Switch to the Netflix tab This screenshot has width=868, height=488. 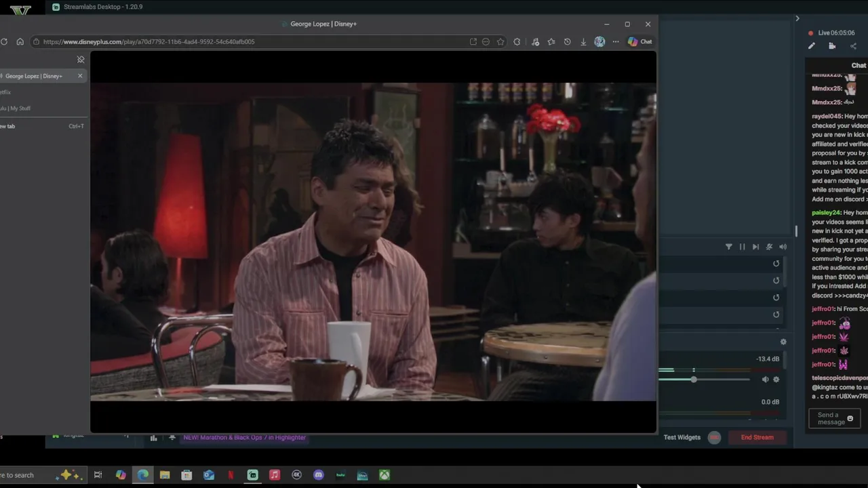pos(41,92)
